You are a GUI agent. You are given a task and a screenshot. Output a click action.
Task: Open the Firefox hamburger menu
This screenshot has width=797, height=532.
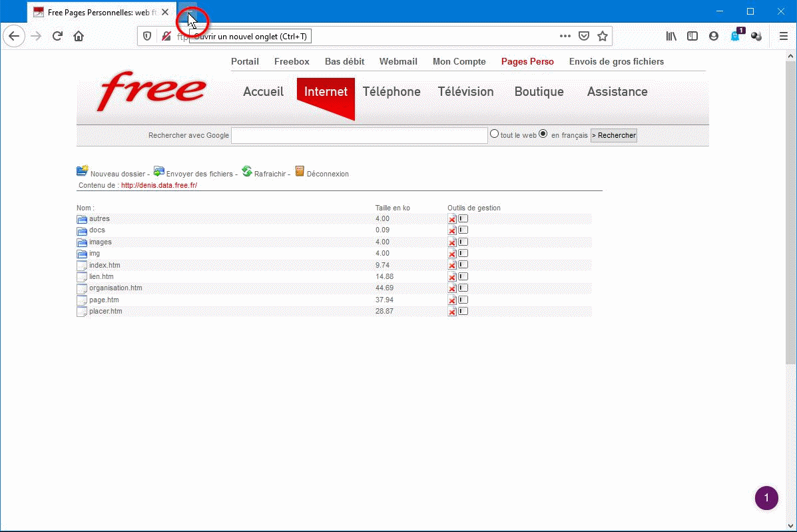pos(783,36)
